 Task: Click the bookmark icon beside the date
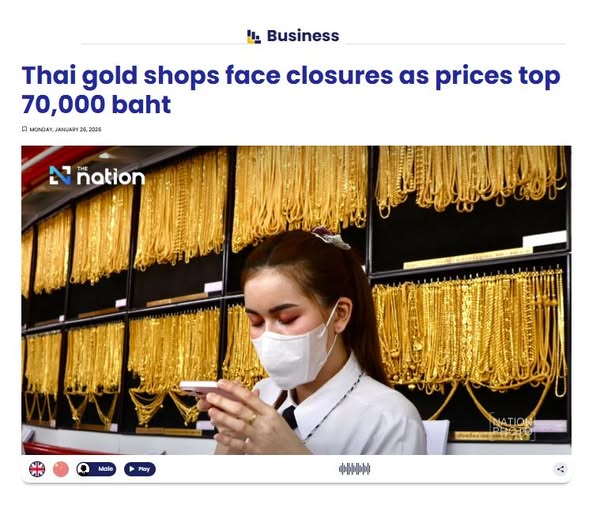[24, 129]
